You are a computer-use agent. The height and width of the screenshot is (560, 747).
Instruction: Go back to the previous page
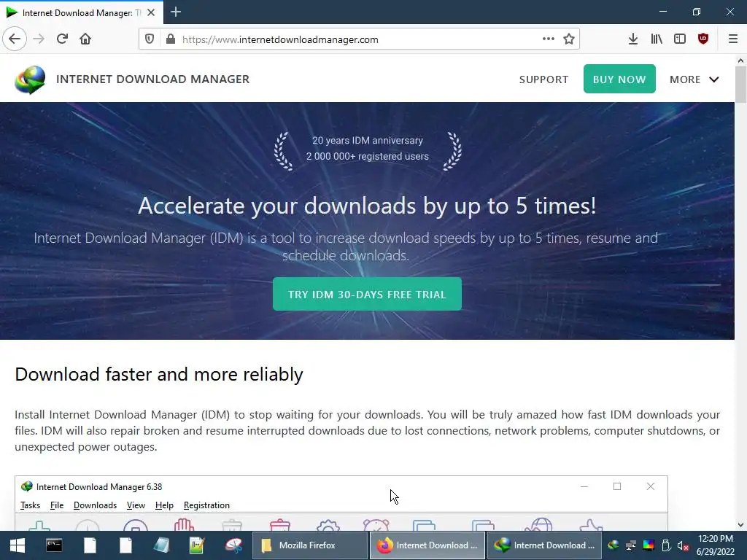point(15,39)
